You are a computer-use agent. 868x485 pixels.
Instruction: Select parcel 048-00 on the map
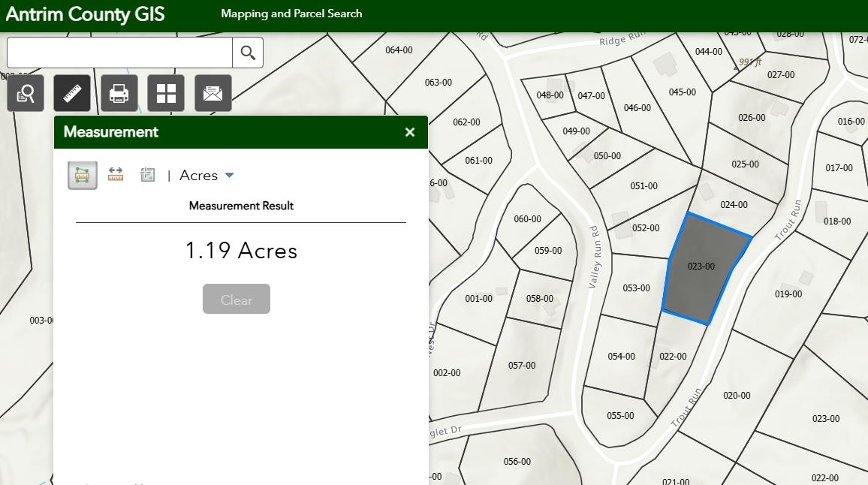(x=550, y=95)
